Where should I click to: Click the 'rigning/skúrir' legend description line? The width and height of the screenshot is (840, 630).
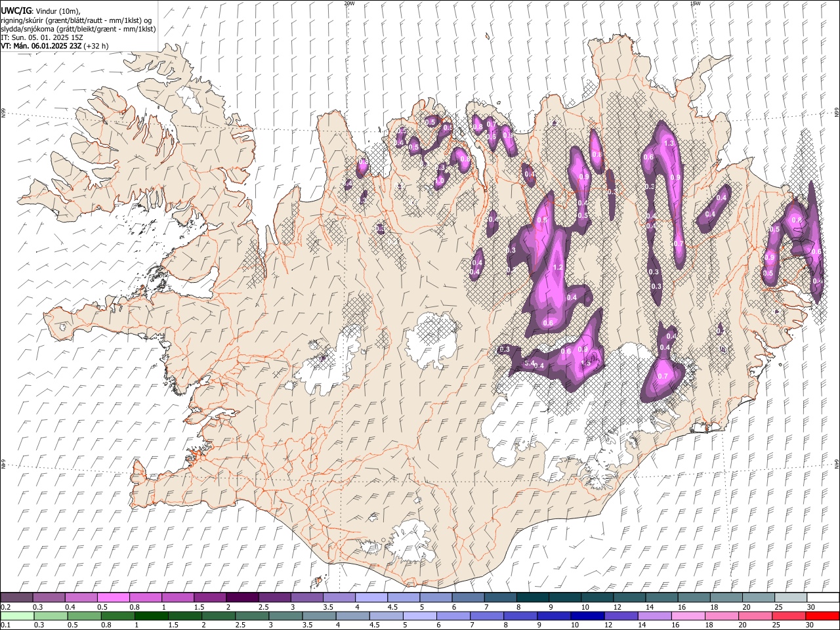pyautogui.click(x=76, y=20)
